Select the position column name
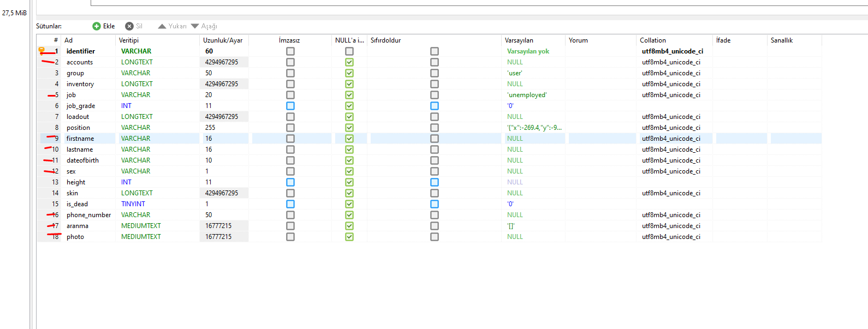868x329 pixels. (78, 128)
